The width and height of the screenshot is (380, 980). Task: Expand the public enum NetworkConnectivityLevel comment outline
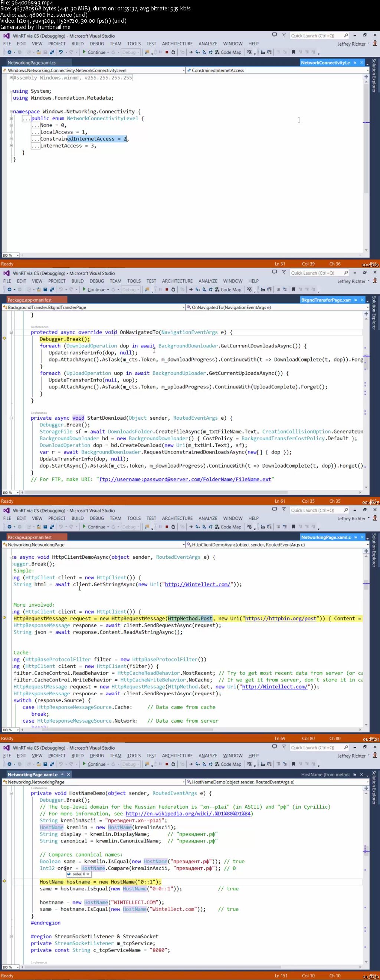(11, 118)
